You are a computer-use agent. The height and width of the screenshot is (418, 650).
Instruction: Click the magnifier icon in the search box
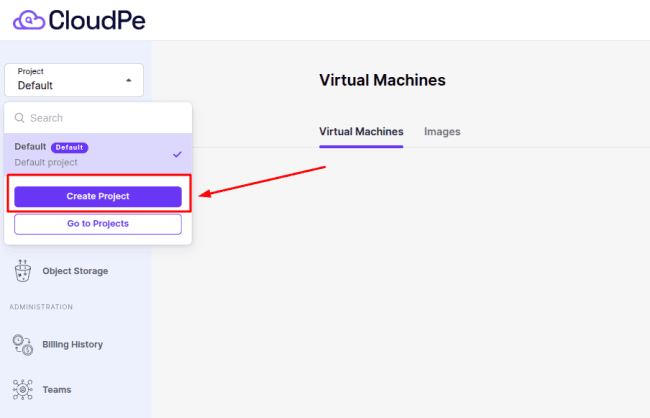(19, 118)
